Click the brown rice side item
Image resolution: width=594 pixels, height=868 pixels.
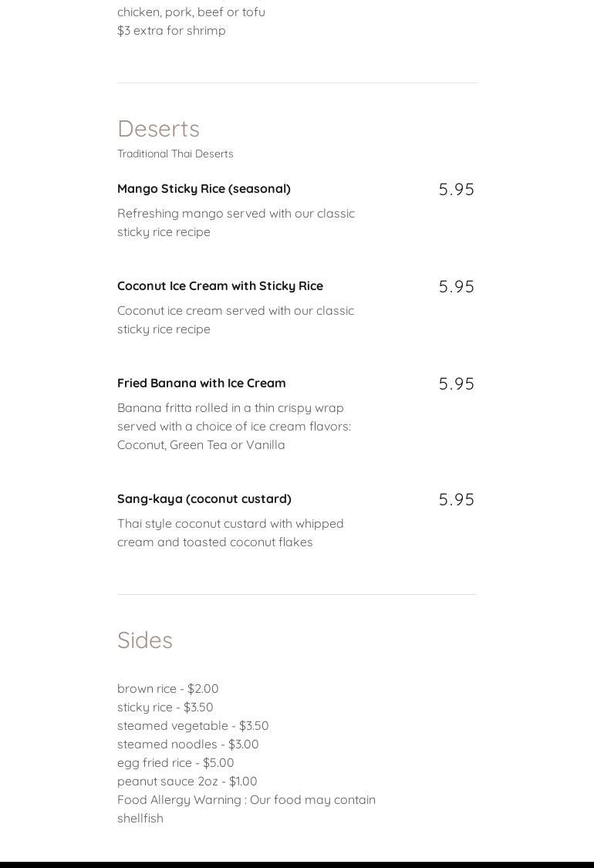[168, 688]
